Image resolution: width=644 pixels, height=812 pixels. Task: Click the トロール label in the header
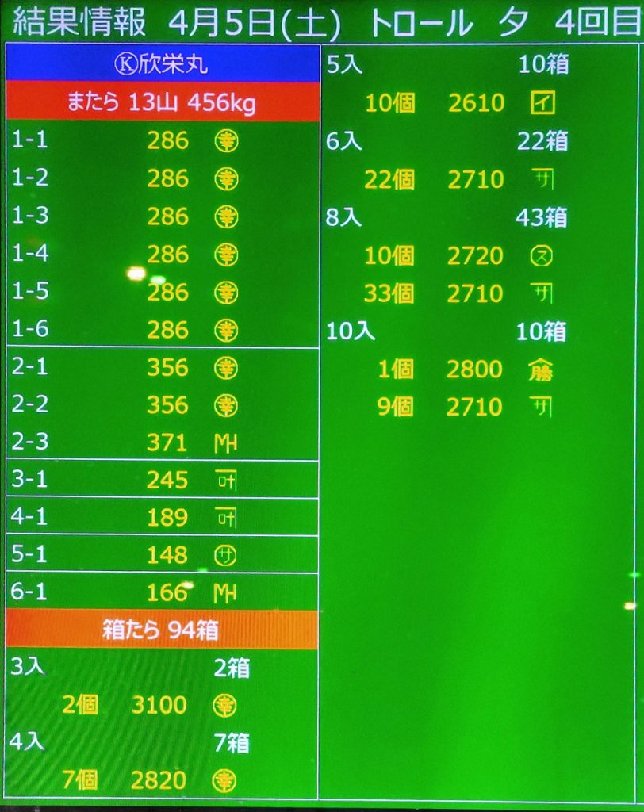[420, 23]
